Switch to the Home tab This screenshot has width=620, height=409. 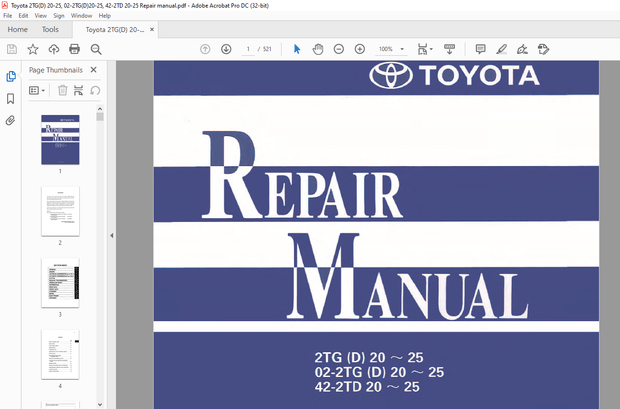click(17, 29)
